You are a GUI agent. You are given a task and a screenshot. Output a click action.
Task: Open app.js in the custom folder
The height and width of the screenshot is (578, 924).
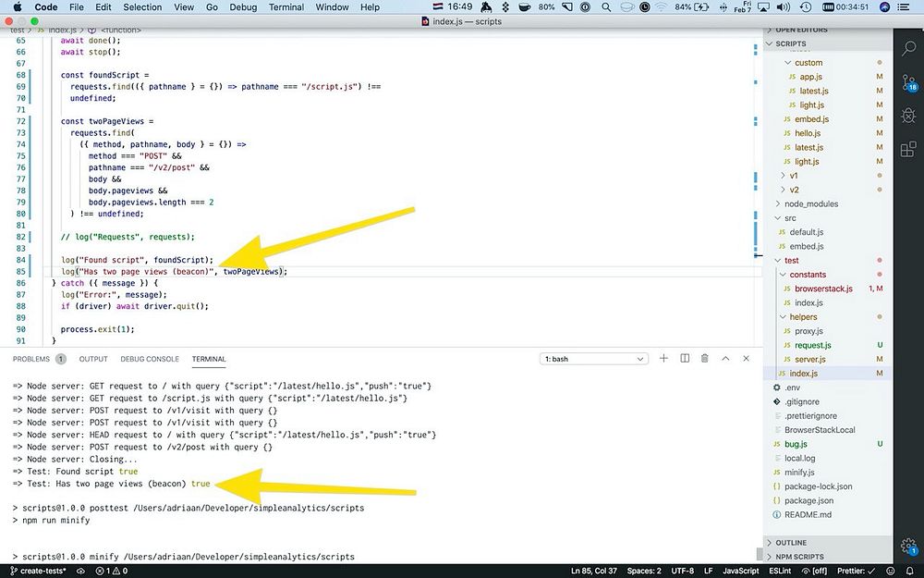pos(811,77)
